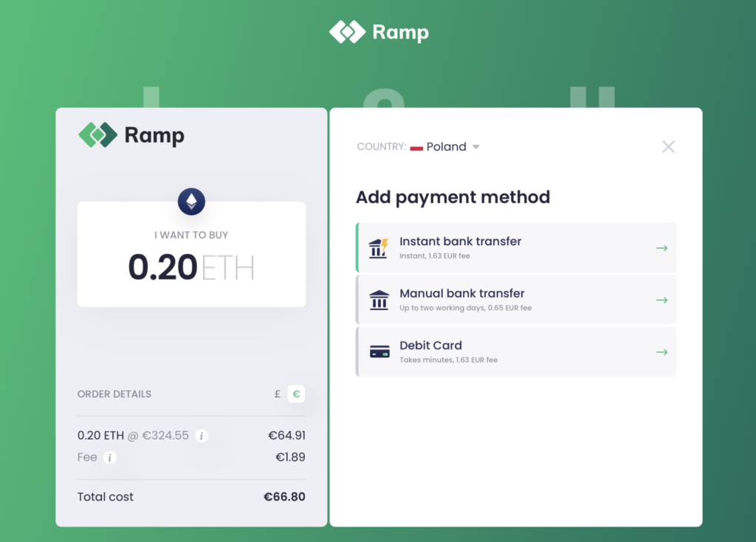Click the manual bank transfer building icon

click(379, 300)
